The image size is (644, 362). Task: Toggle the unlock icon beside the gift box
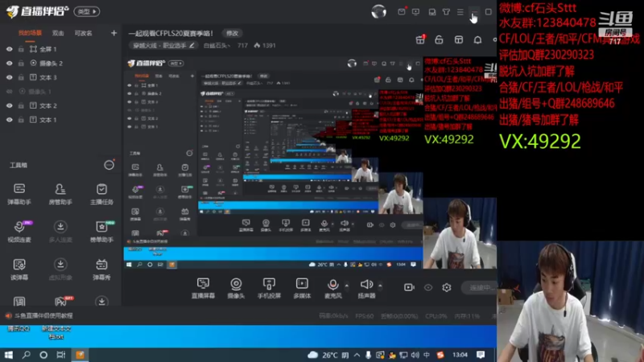pos(439,39)
